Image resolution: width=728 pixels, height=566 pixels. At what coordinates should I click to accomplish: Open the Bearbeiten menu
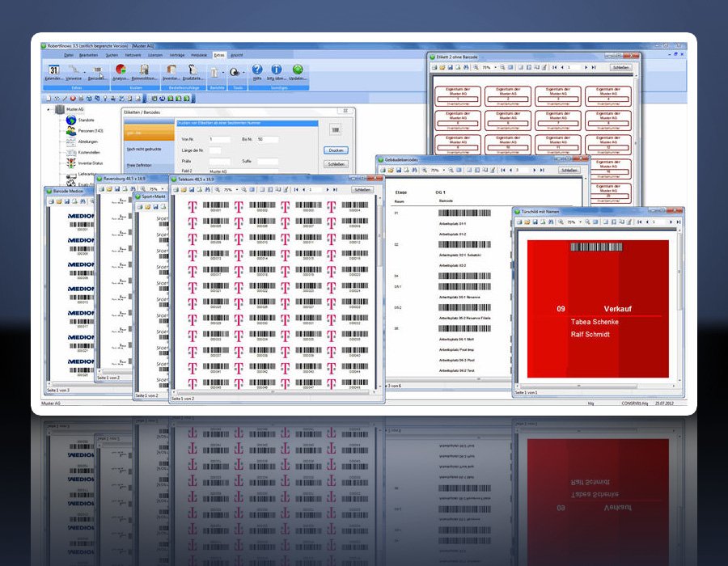(x=88, y=55)
